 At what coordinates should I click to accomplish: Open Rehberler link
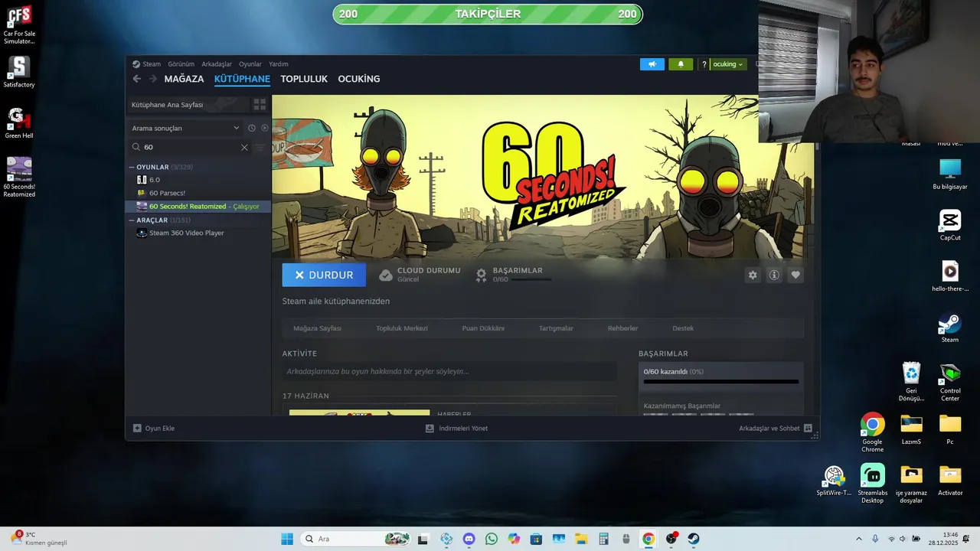click(622, 328)
